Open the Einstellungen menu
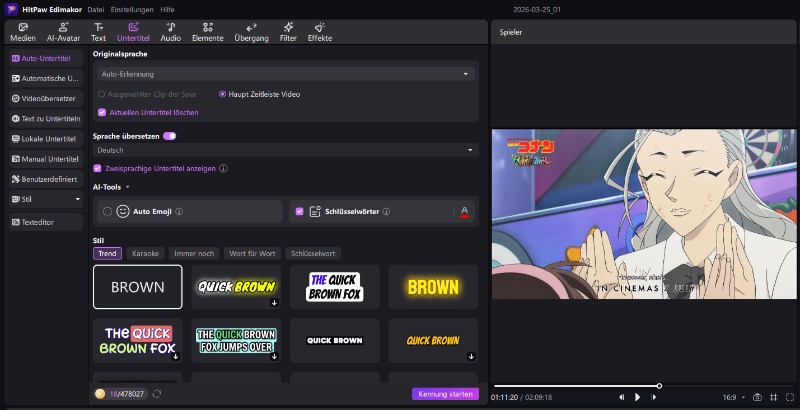 coord(132,10)
